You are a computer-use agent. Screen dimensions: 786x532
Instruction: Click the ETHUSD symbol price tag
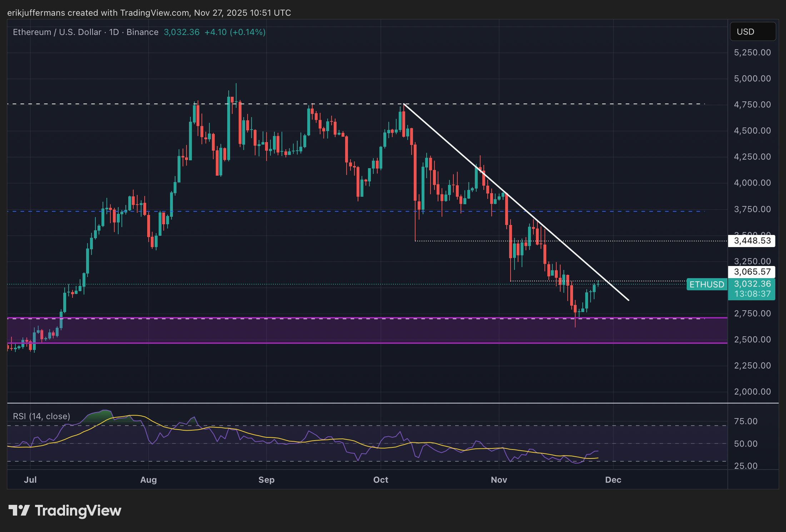pyautogui.click(x=706, y=285)
